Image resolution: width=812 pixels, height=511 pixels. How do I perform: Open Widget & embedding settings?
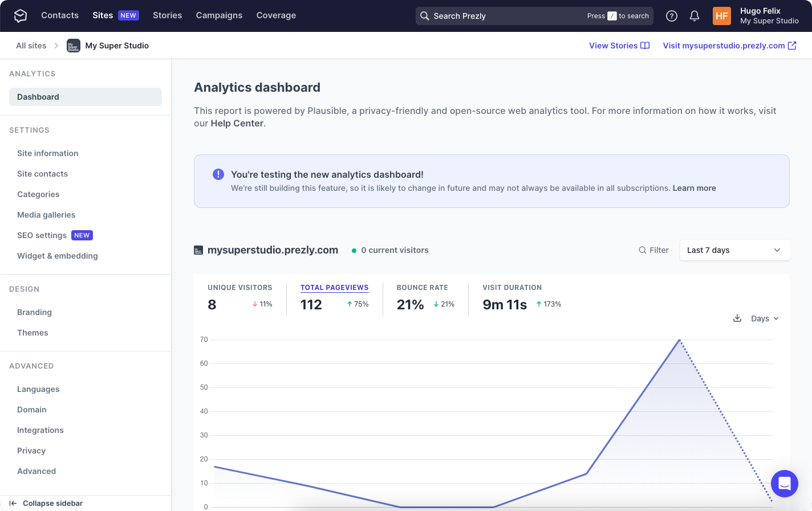coord(58,256)
